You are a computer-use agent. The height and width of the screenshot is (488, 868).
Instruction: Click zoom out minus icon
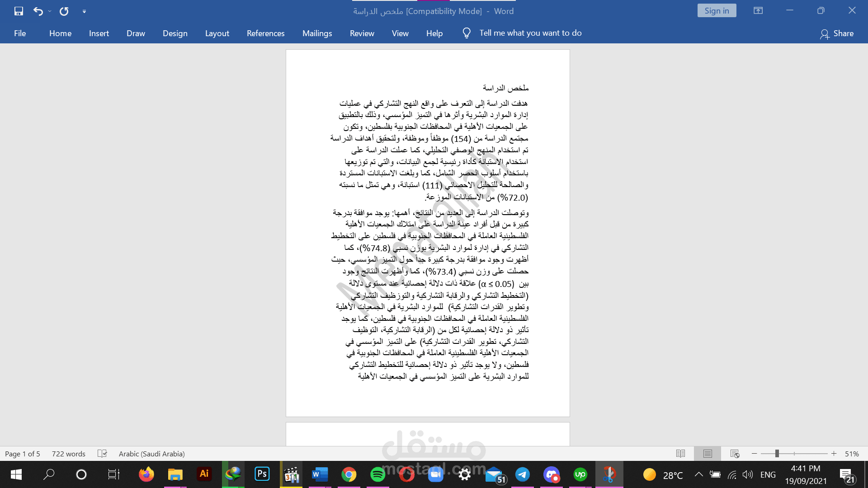pos(754,454)
